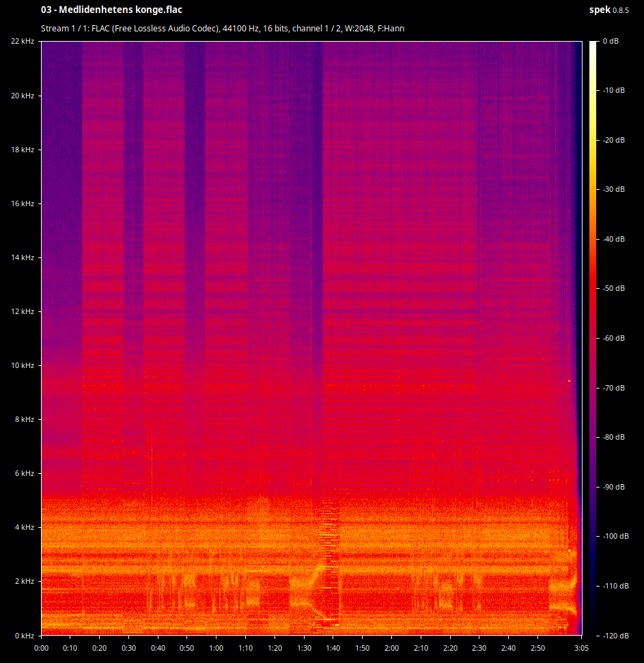Click the '-80 dB' scale label

point(613,437)
